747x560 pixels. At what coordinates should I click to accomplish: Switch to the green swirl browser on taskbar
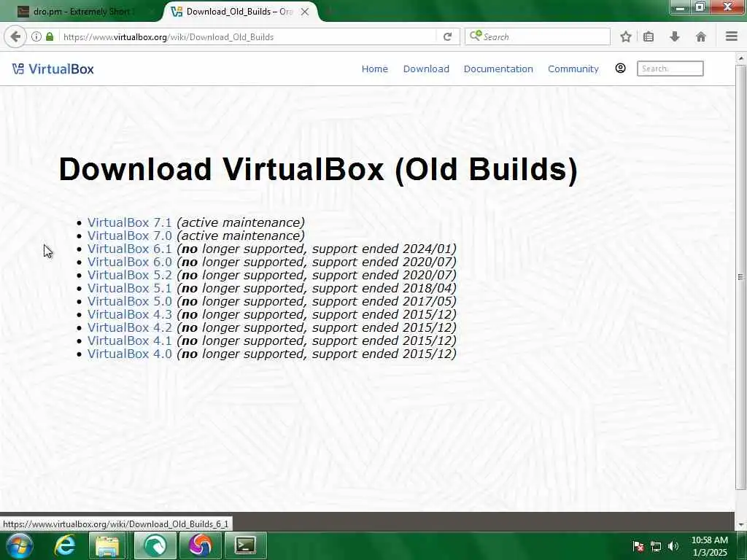(x=155, y=545)
